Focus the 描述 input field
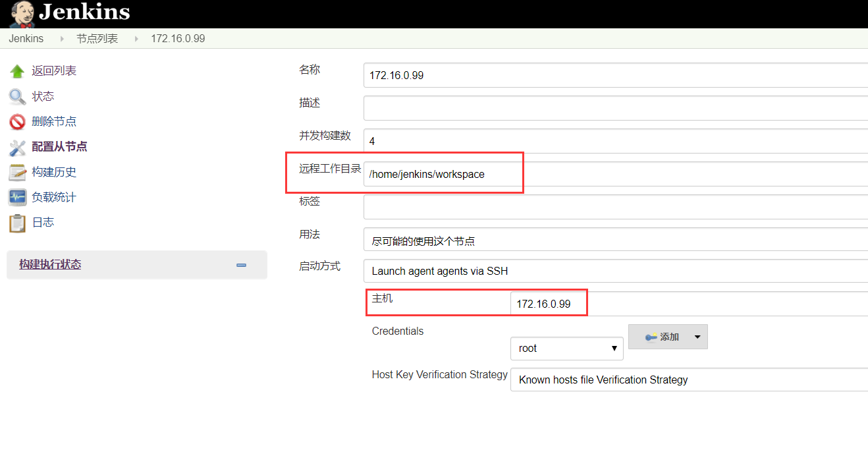 tap(616, 108)
